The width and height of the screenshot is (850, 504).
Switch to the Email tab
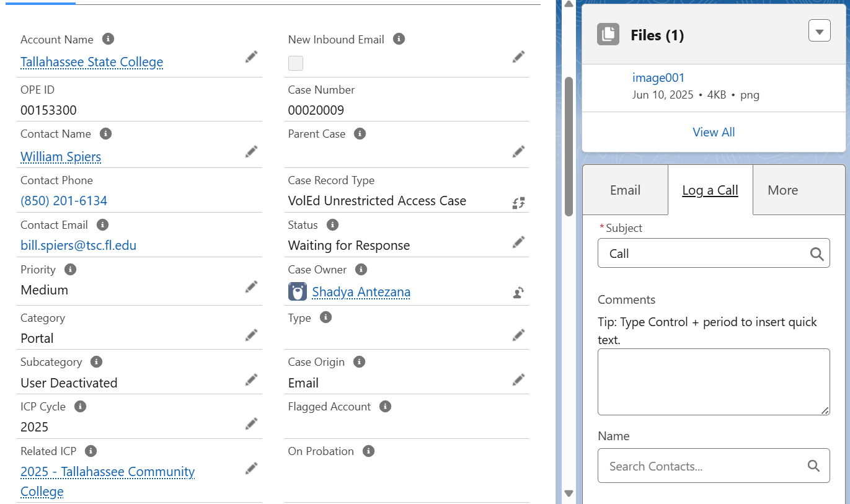625,190
